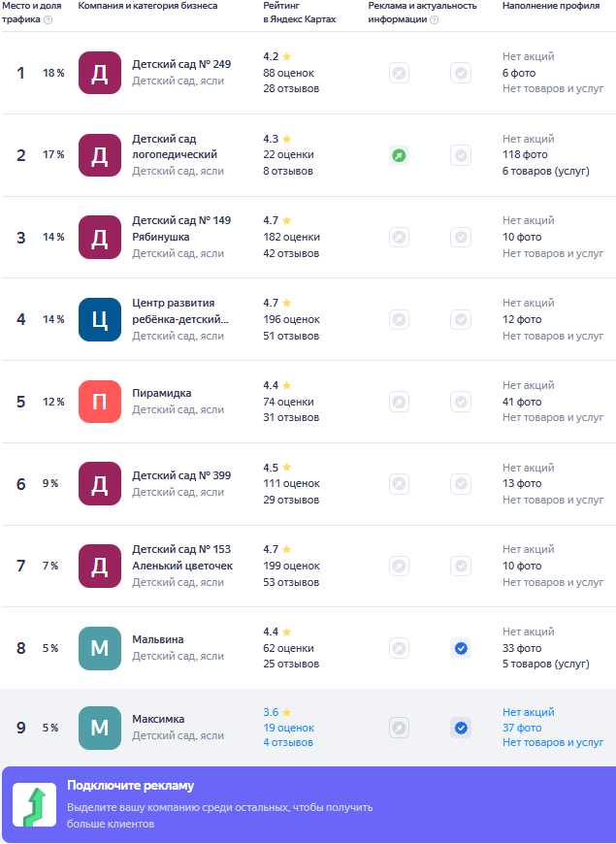
Task: Click blue 'Нет товаров и услуг' link
Action: (x=553, y=743)
